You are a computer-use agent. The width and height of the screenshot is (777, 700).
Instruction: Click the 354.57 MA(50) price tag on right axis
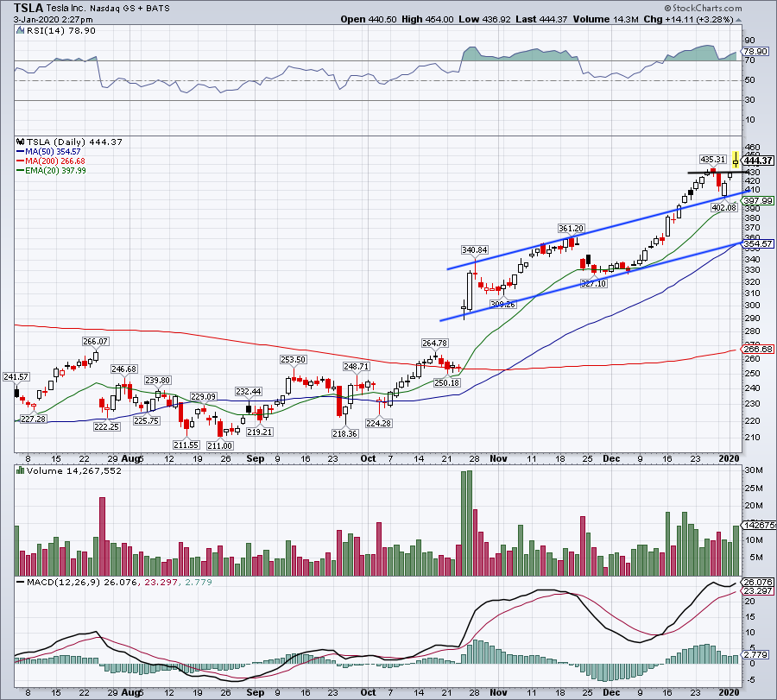coord(758,243)
